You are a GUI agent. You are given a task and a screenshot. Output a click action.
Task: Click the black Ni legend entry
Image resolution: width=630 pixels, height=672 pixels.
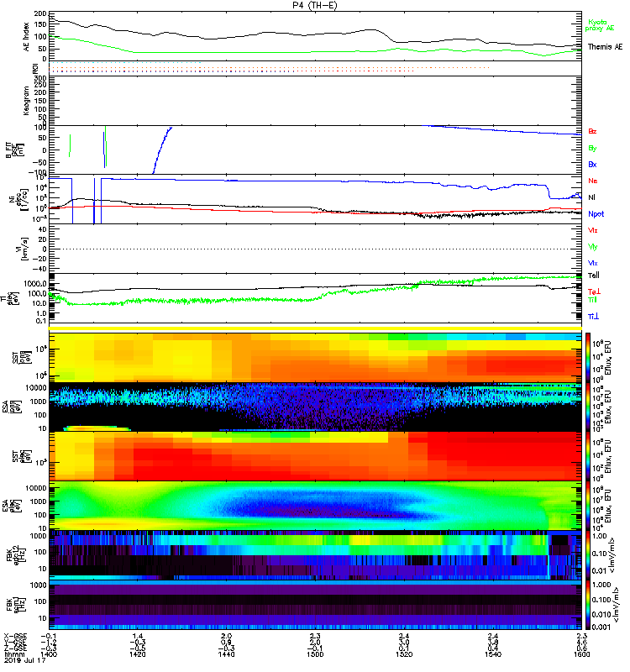[x=591, y=197]
